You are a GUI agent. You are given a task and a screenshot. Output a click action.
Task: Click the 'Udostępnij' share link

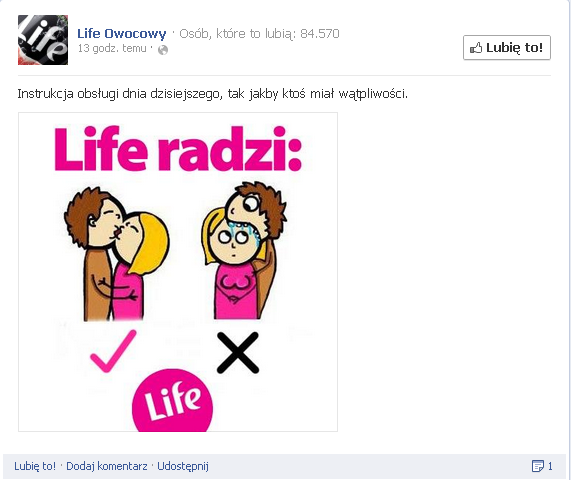pos(183,467)
